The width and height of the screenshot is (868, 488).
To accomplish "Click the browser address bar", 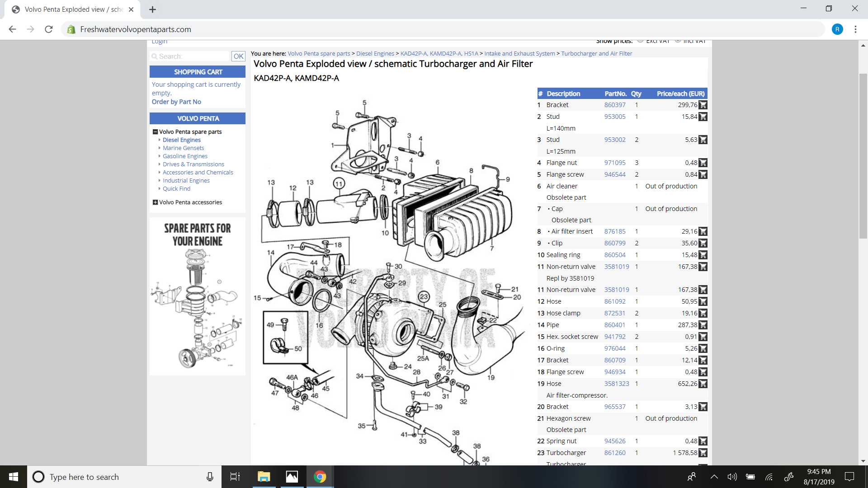I will (x=443, y=29).
